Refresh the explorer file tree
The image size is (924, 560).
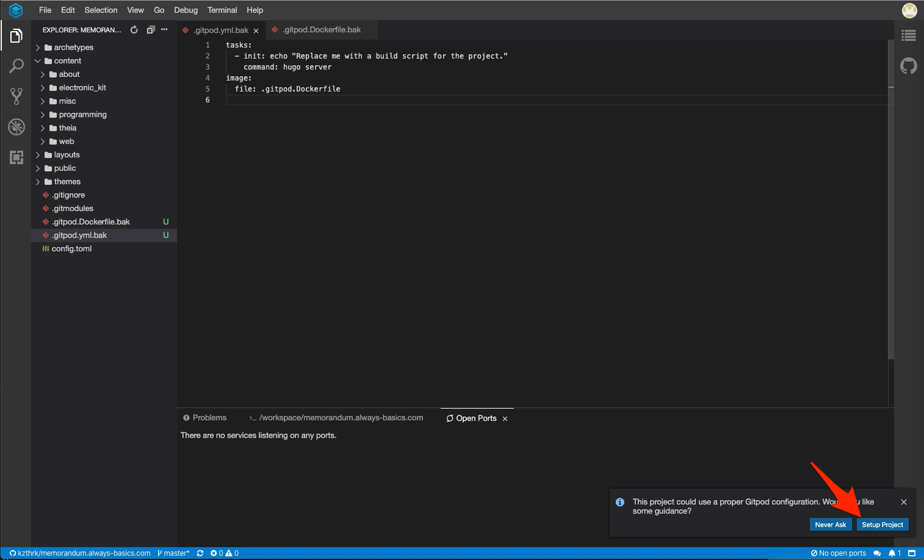point(134,29)
